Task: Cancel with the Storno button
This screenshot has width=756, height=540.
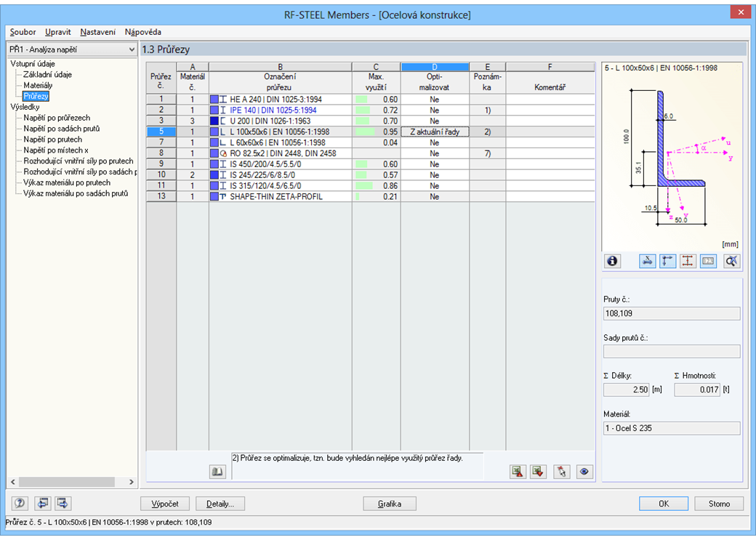Action: pos(720,504)
